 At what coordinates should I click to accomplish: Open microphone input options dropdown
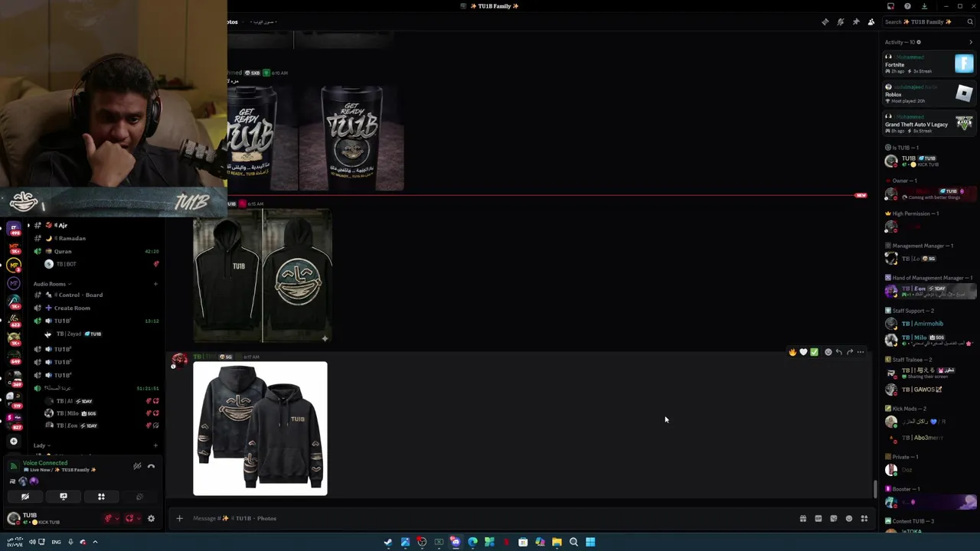(116, 518)
